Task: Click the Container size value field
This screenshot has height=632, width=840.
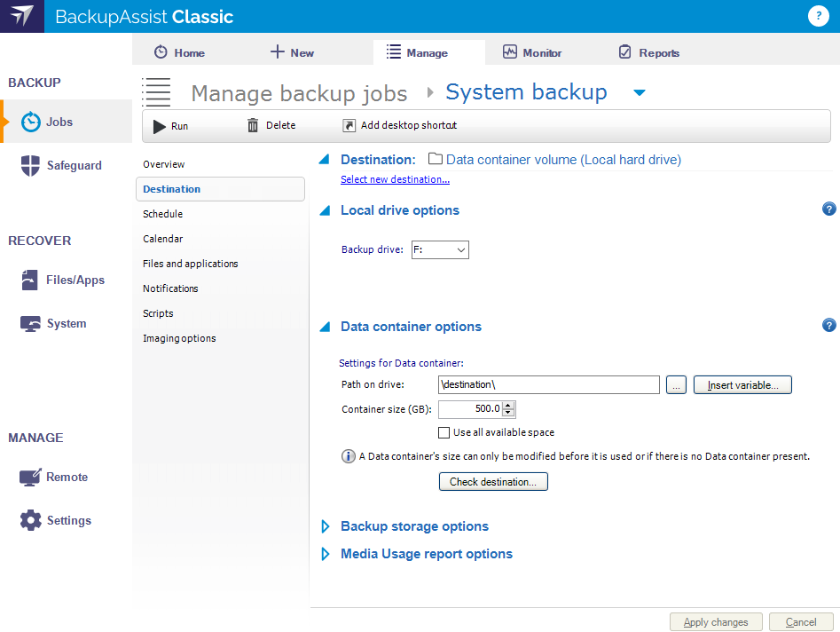Action: click(471, 409)
